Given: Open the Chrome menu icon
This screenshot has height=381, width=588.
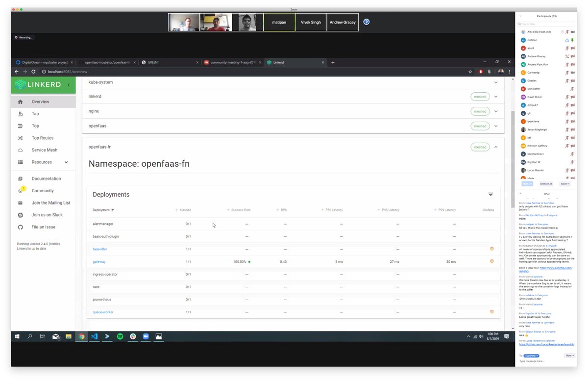Looking at the screenshot, I should (510, 72).
